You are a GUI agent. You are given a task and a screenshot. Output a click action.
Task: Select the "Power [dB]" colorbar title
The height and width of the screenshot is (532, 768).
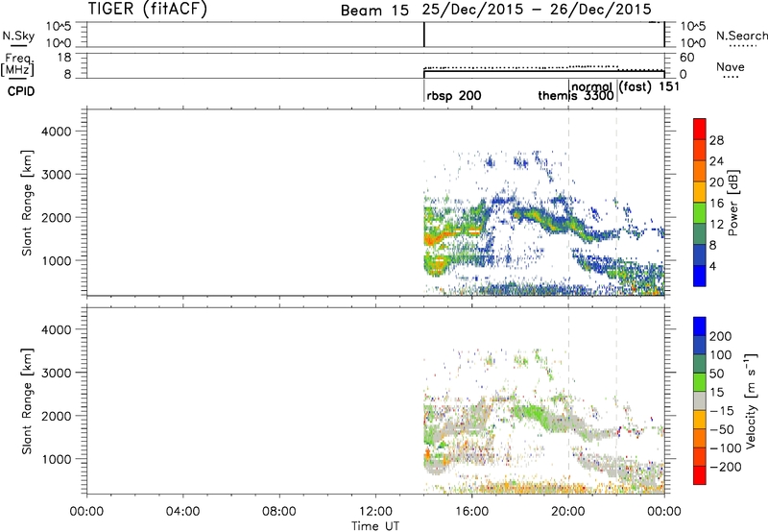733,203
